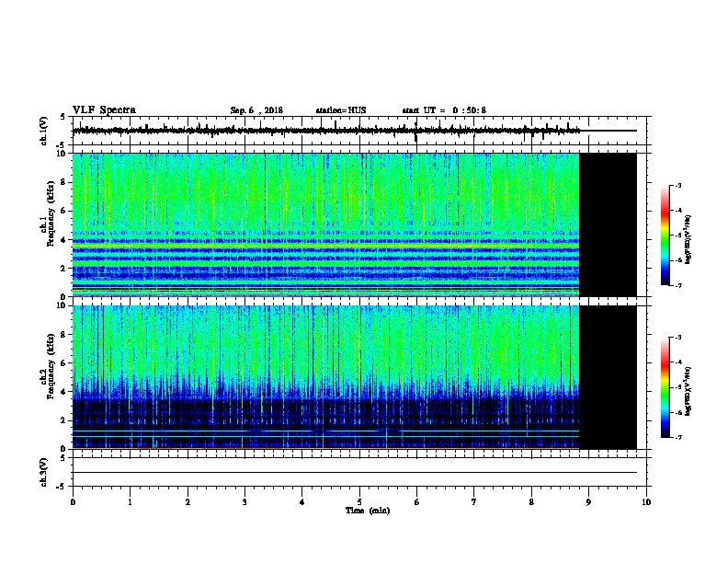
Task: Click the "-7" label on lower color scale
Action: click(x=677, y=437)
